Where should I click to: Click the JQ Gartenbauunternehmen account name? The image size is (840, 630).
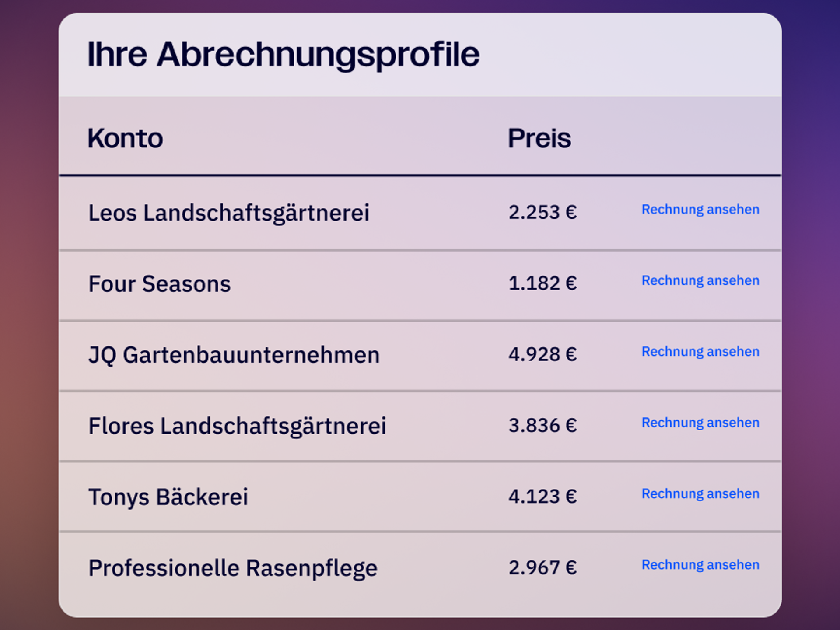(234, 355)
